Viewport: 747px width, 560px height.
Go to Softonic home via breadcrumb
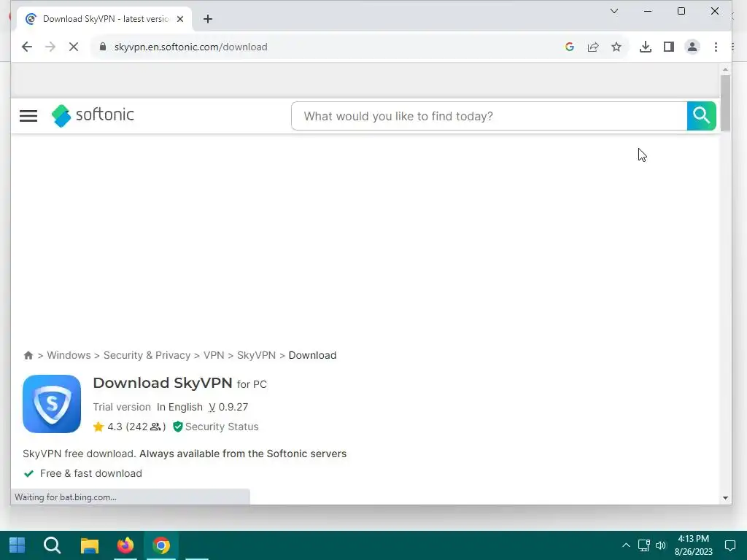pyautogui.click(x=28, y=355)
